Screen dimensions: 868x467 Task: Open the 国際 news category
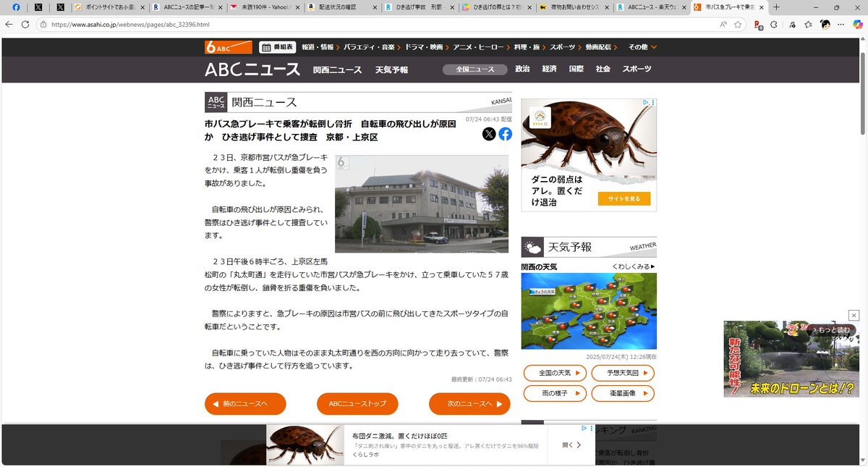pos(576,70)
